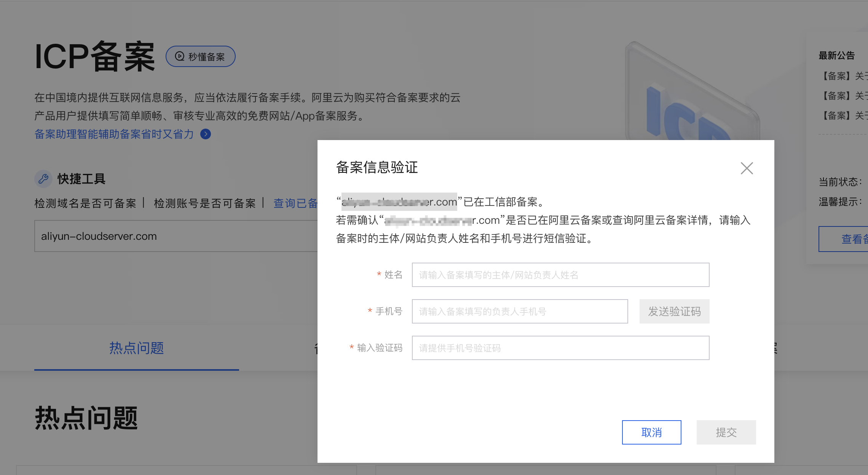The height and width of the screenshot is (475, 868).
Task: Focus the 姓名 input field
Action: [560, 275]
